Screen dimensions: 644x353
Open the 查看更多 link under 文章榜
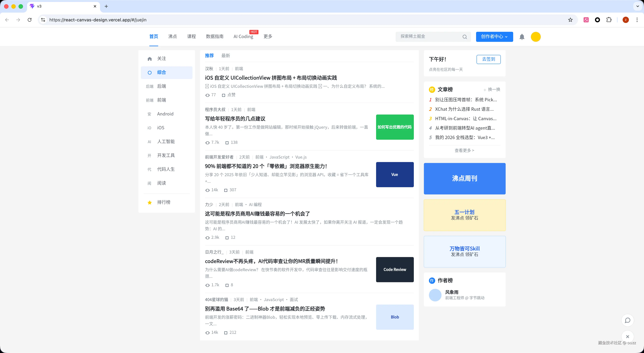(464, 150)
